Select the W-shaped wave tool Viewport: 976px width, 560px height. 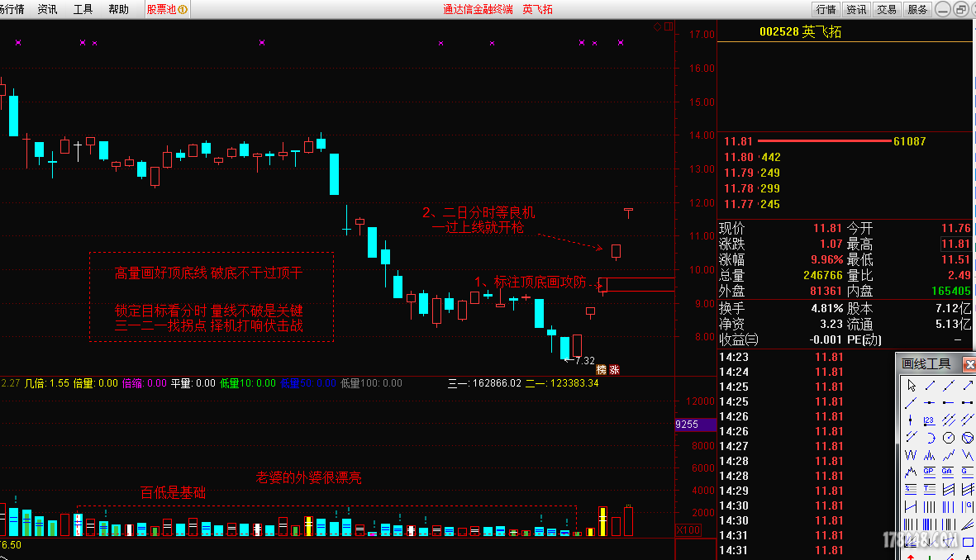911,455
